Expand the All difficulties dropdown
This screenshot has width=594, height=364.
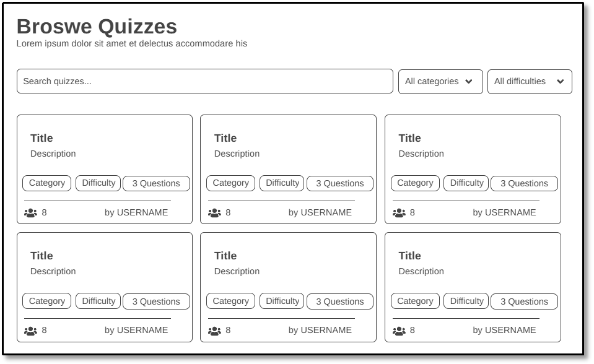[529, 82]
